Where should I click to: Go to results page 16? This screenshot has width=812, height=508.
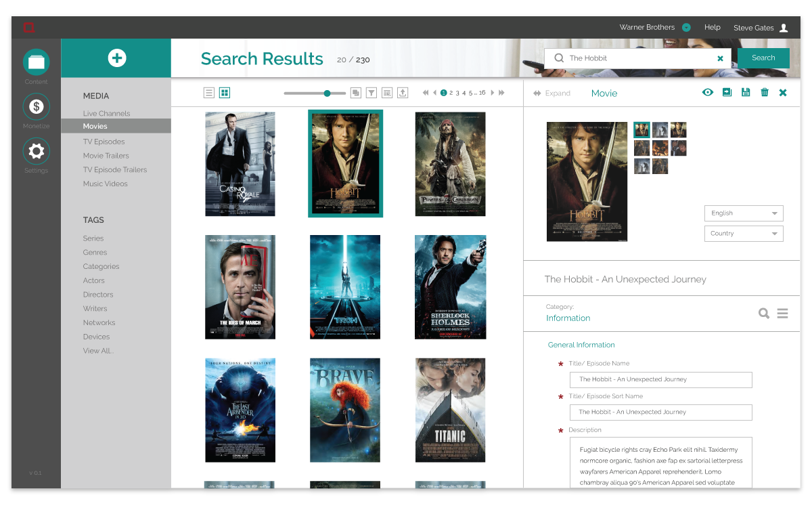pos(482,93)
